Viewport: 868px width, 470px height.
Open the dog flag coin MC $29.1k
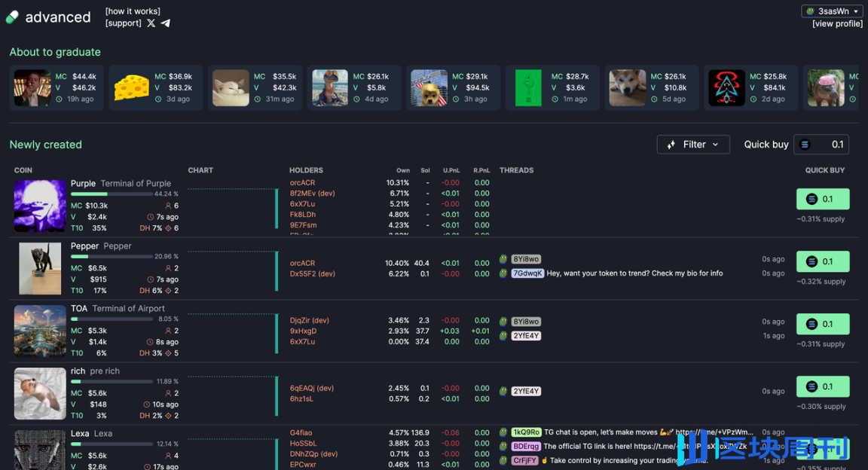454,87
